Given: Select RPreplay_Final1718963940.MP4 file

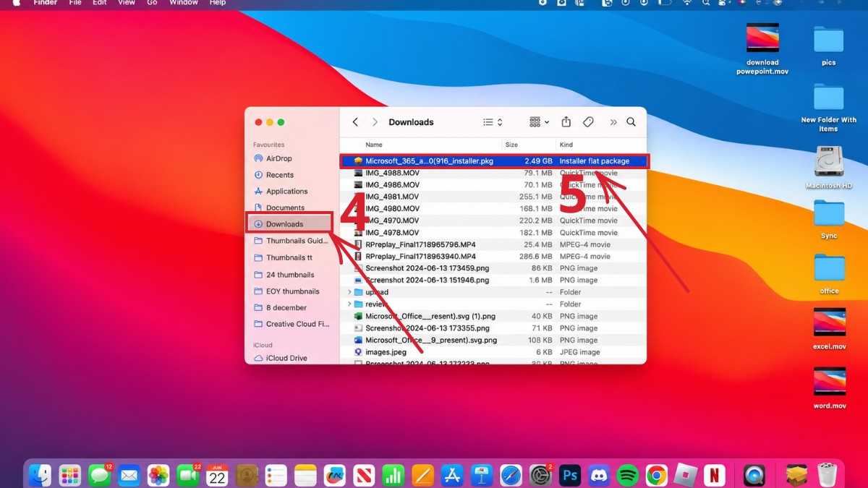Looking at the screenshot, I should (x=494, y=257).
